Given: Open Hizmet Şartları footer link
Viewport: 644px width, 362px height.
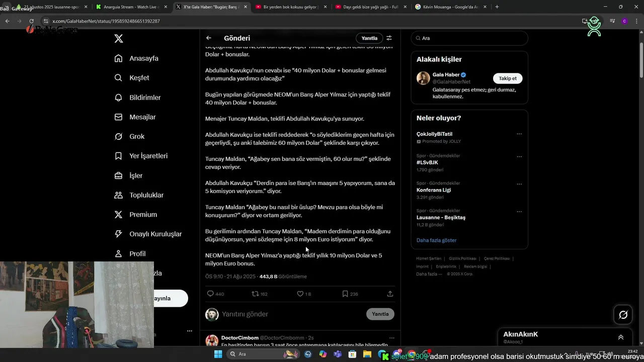Looking at the screenshot, I should [429, 258].
